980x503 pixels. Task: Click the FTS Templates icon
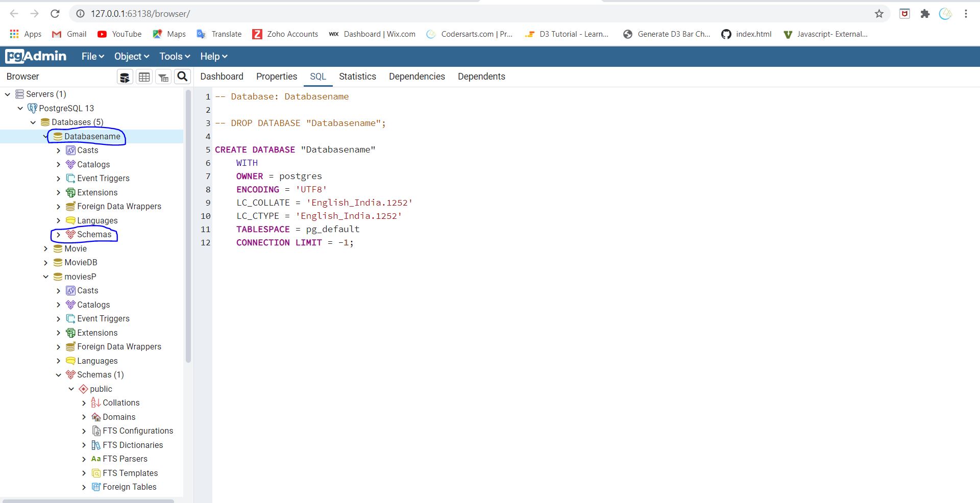pos(96,473)
